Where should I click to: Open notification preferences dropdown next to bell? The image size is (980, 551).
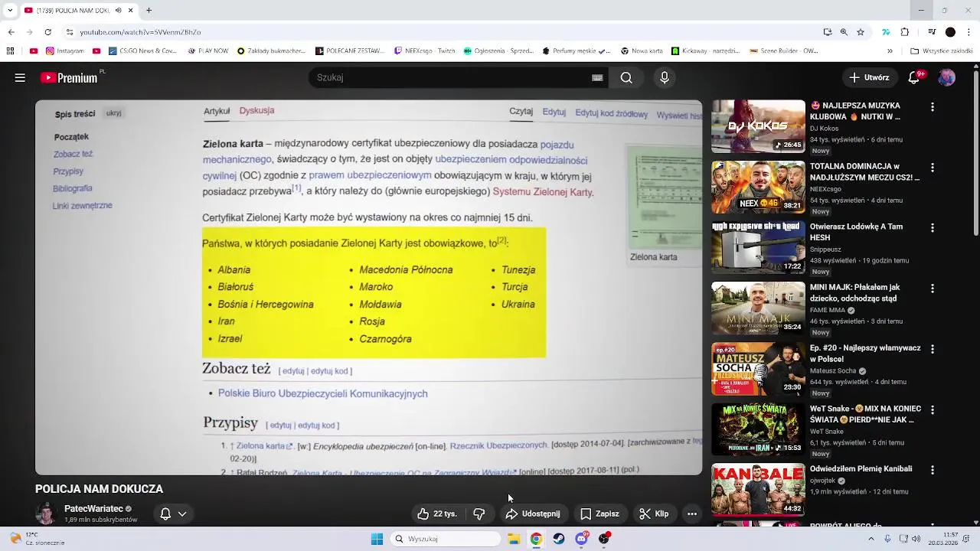coord(182,514)
